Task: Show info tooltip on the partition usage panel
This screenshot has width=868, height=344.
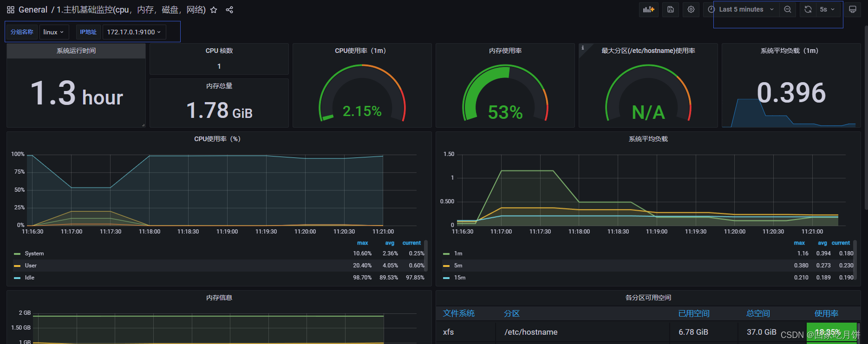Action: (x=583, y=47)
